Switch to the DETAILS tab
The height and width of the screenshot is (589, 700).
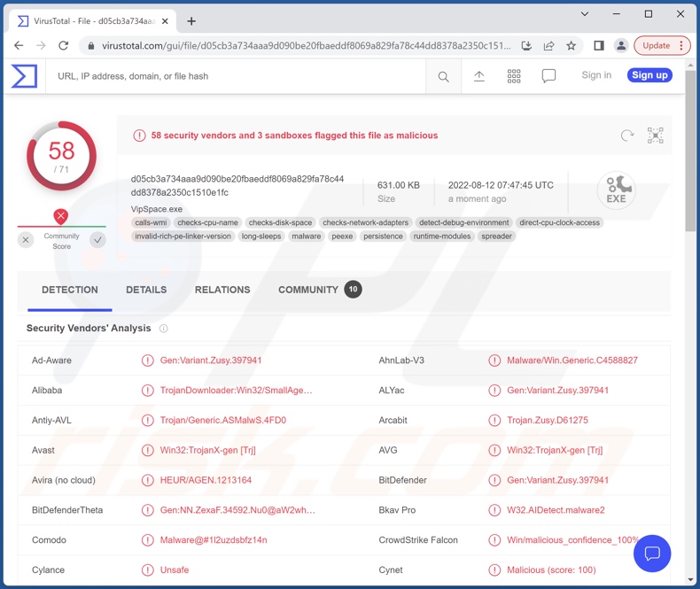tap(146, 290)
